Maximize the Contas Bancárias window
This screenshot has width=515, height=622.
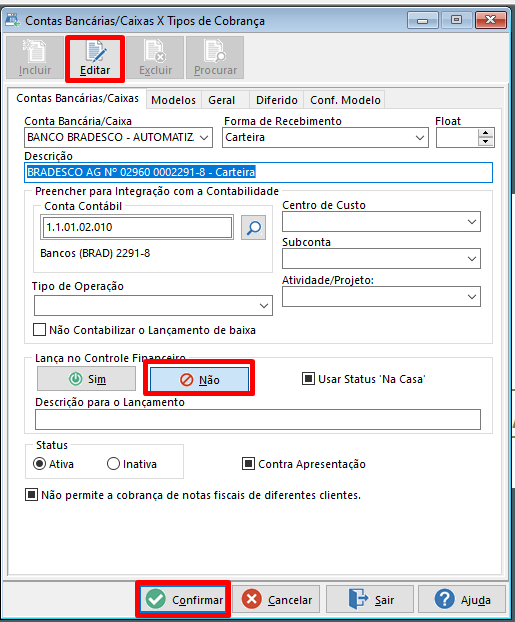pos(457,20)
